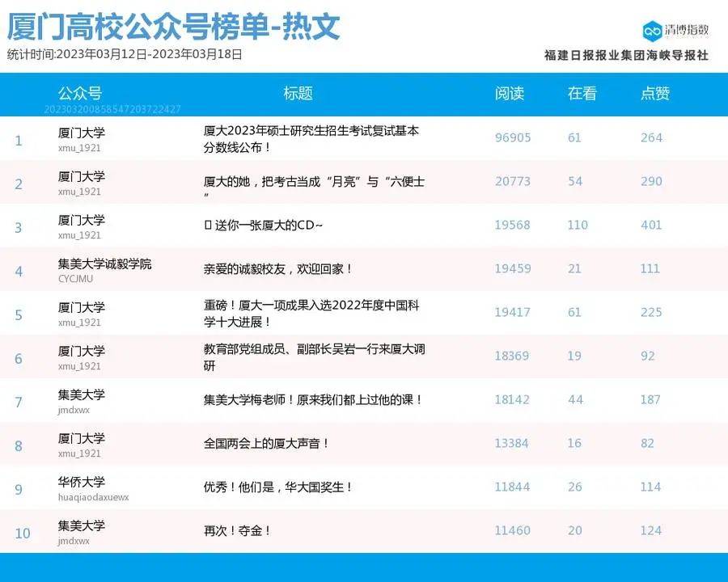
Task: Click rank number 1 in first row
Action: coord(19,140)
